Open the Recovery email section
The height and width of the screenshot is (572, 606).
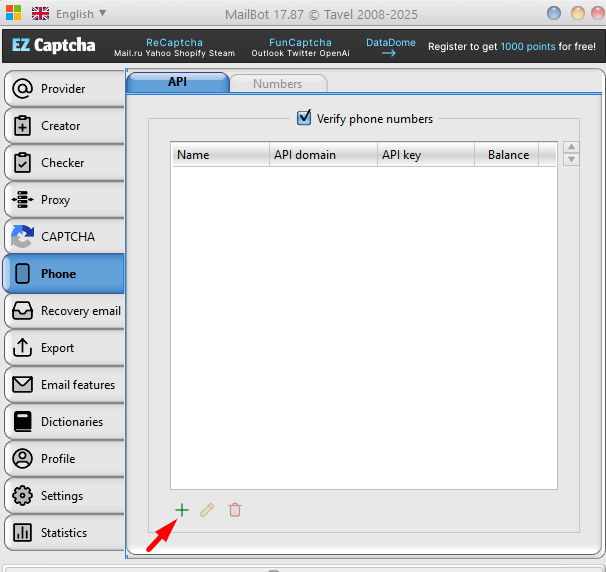point(65,311)
